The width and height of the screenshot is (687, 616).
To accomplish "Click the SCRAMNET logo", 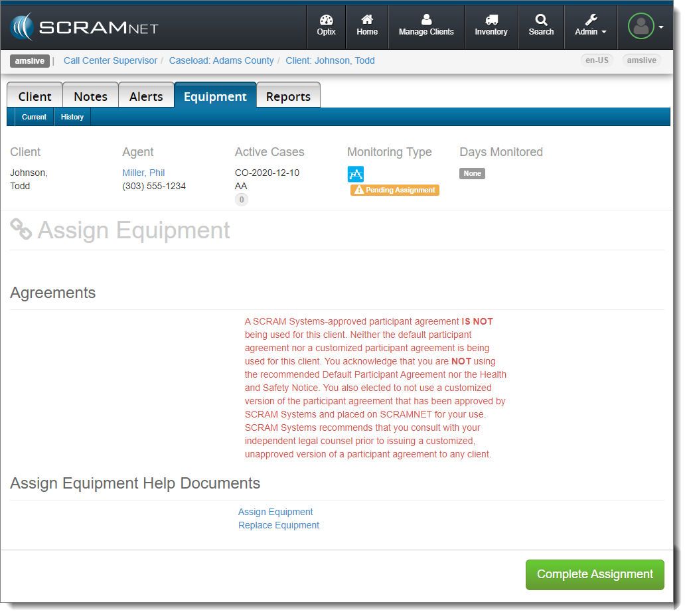I will (x=84, y=27).
